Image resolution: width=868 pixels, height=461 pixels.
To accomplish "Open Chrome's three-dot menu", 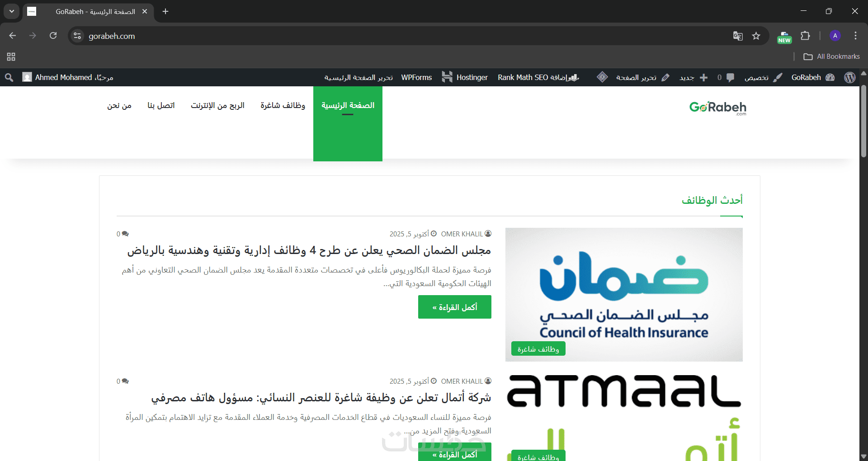I will coord(855,36).
